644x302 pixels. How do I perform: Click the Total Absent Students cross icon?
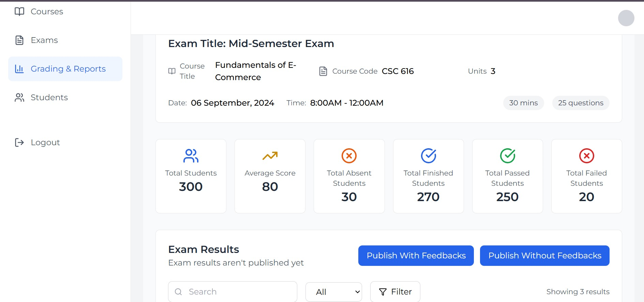pos(349,156)
